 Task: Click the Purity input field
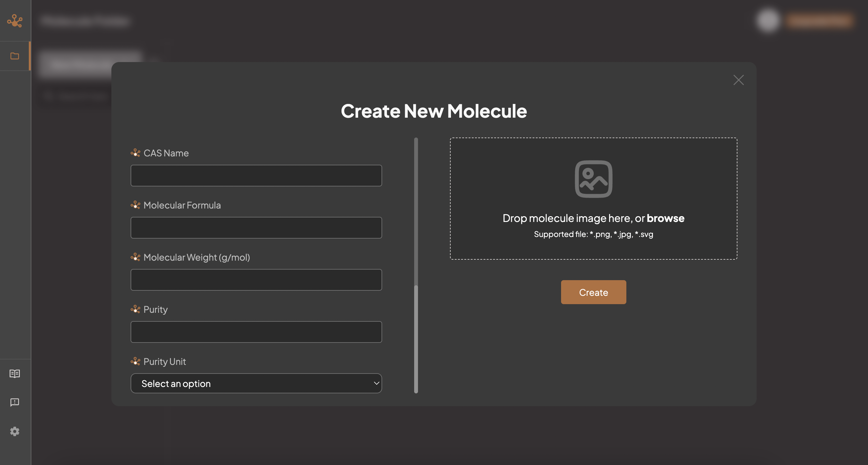[256, 332]
